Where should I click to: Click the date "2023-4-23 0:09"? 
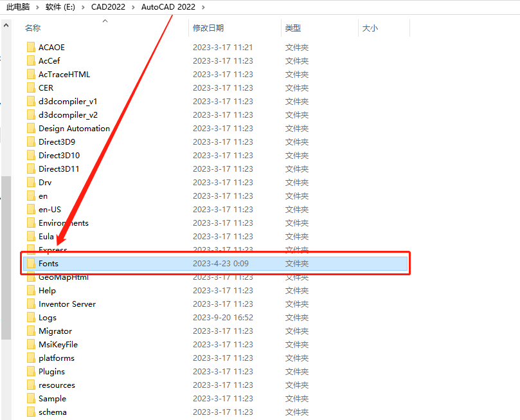coord(220,264)
